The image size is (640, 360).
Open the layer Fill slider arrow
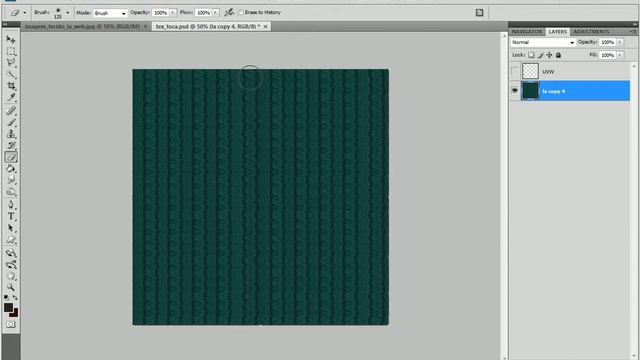coord(620,55)
